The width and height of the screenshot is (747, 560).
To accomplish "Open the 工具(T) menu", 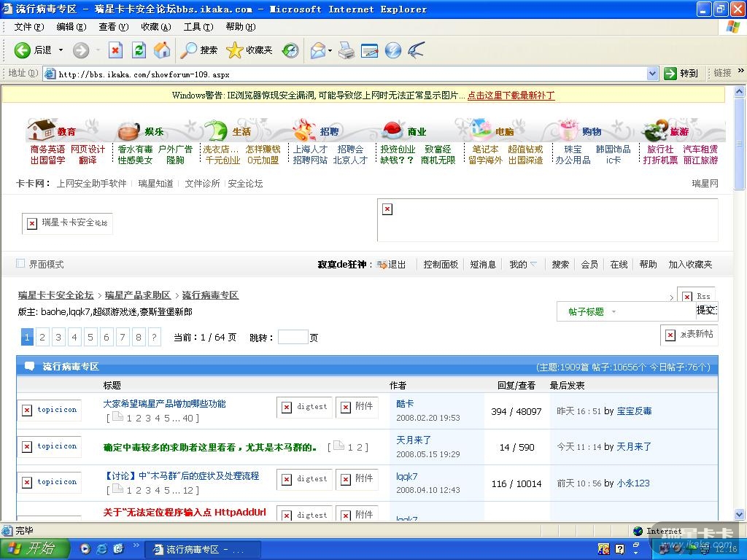I will pyautogui.click(x=198, y=27).
